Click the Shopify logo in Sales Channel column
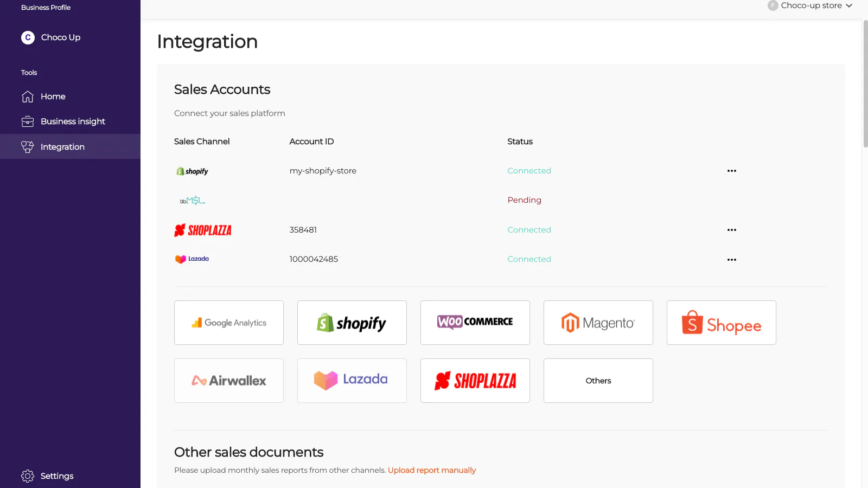This screenshot has width=868, height=488. [192, 170]
